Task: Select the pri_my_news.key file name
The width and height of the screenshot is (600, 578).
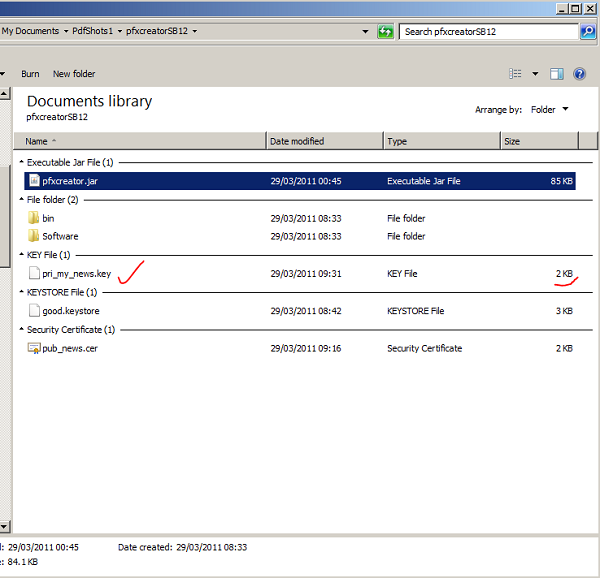Action: (x=77, y=274)
